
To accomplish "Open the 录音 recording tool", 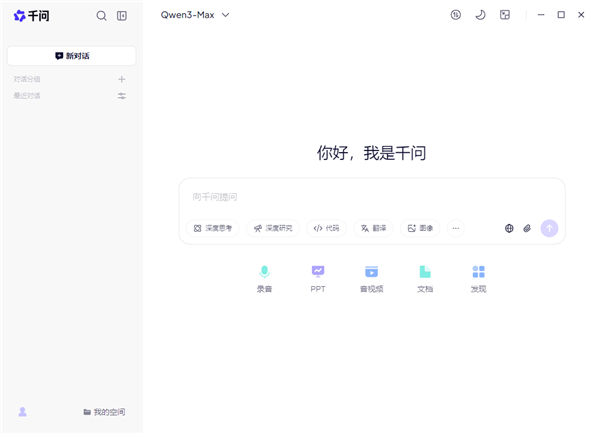I will click(x=264, y=279).
